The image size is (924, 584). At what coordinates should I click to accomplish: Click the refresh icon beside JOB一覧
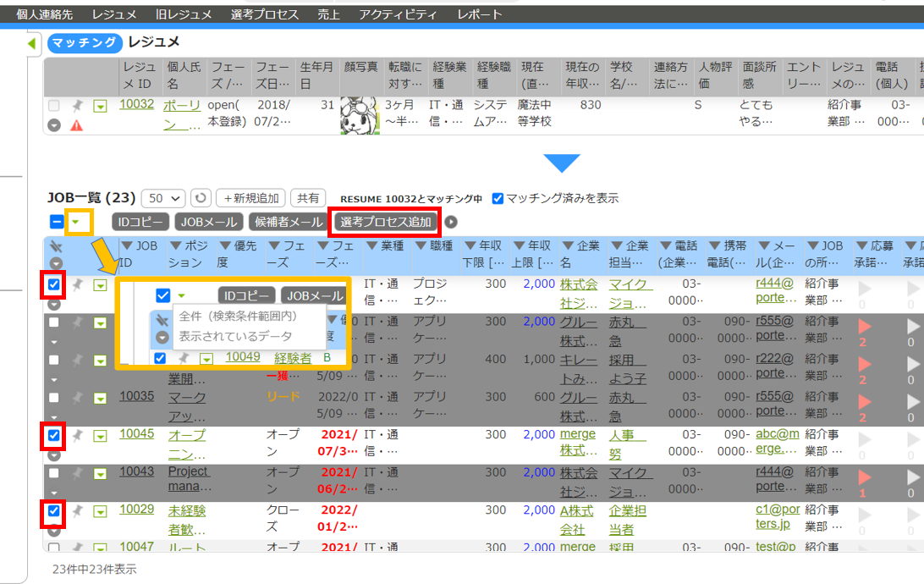[200, 198]
